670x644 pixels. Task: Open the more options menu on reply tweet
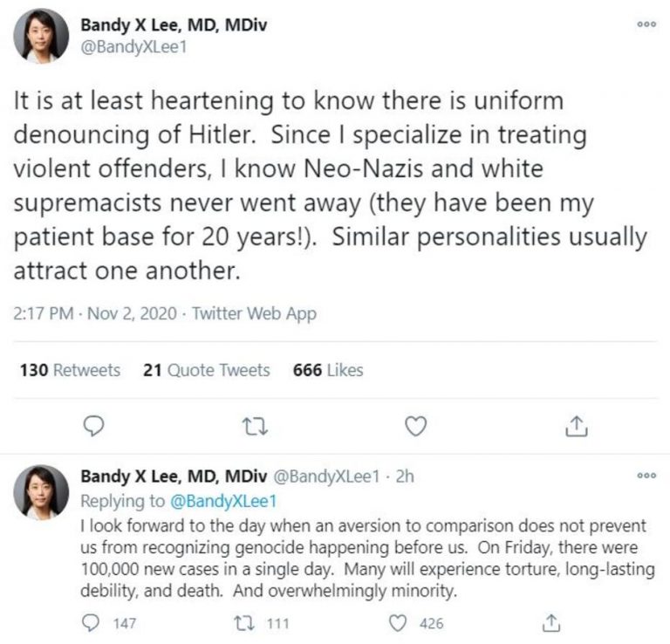646,476
